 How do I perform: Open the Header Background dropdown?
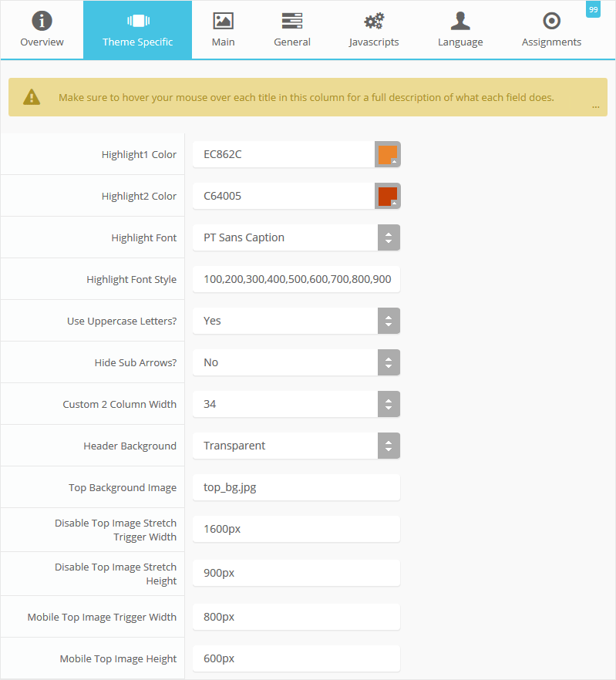click(x=389, y=446)
